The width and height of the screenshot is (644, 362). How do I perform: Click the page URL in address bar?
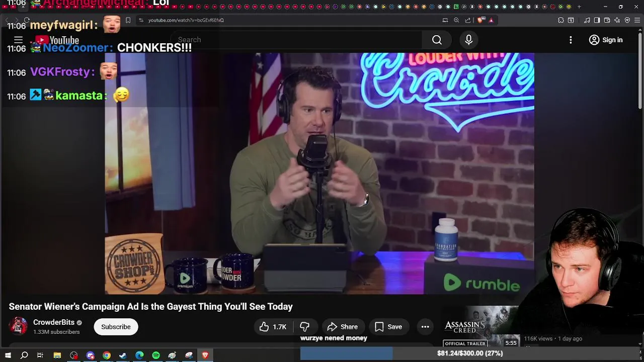(186, 20)
